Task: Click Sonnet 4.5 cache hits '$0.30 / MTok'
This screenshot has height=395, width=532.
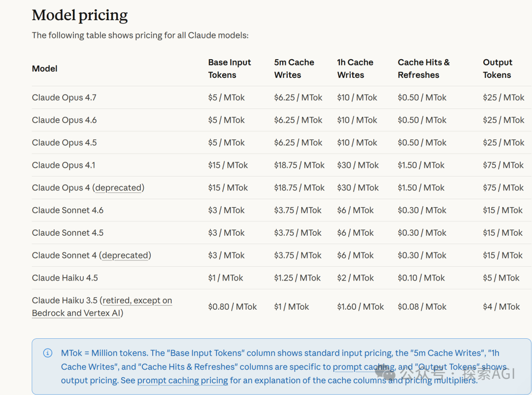Action: pyautogui.click(x=422, y=233)
